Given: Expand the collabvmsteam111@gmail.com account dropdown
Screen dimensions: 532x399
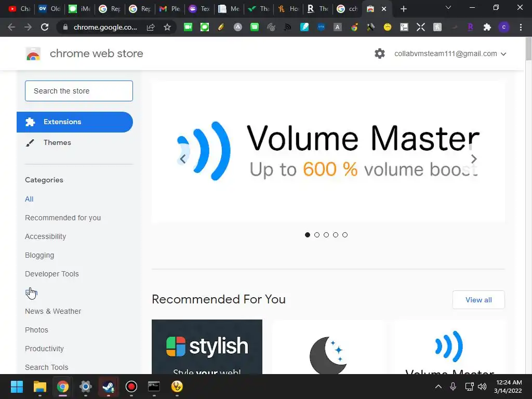Looking at the screenshot, I should click(x=450, y=54).
